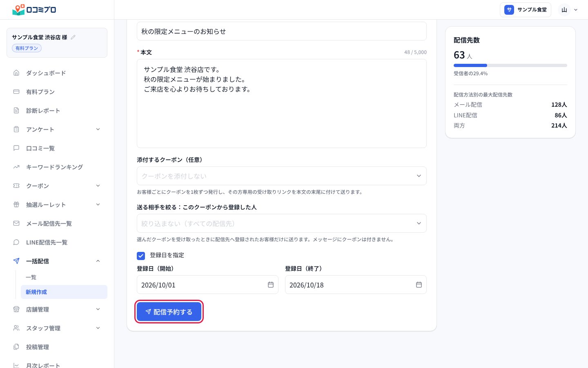Click the メール配信先一覧 envelope icon
Screen dimensions: 588x368
(x=16, y=223)
